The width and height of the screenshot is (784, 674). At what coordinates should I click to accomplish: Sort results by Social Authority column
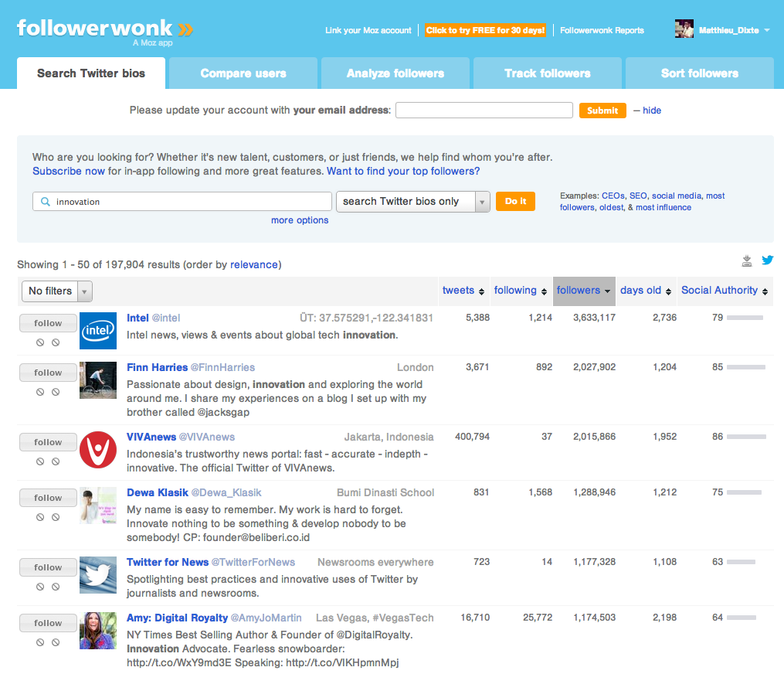(725, 291)
